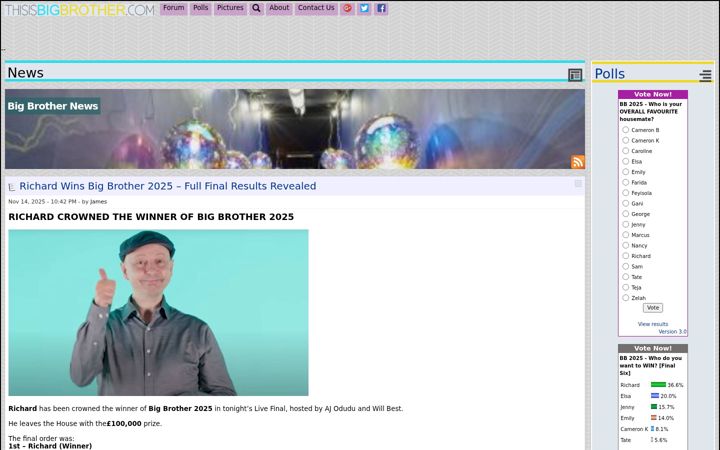The height and width of the screenshot is (450, 720).
Task: Open the Polls navigation menu item
Action: 201,8
